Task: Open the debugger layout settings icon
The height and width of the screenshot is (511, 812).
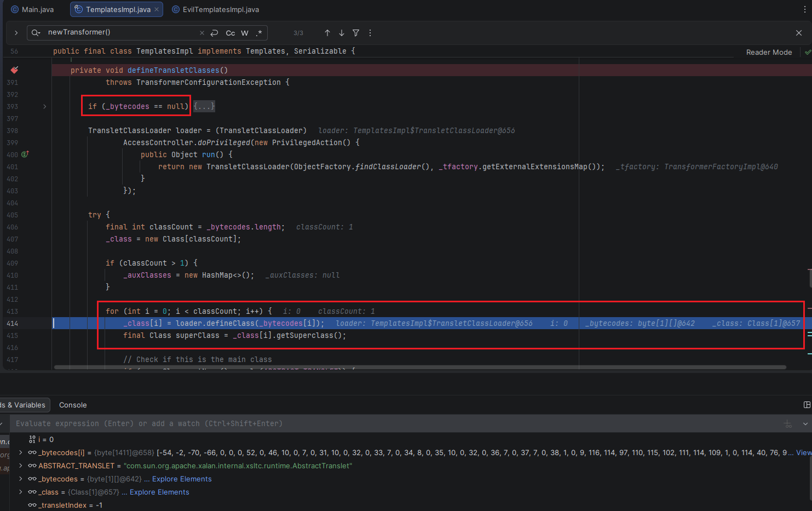Action: coord(807,405)
